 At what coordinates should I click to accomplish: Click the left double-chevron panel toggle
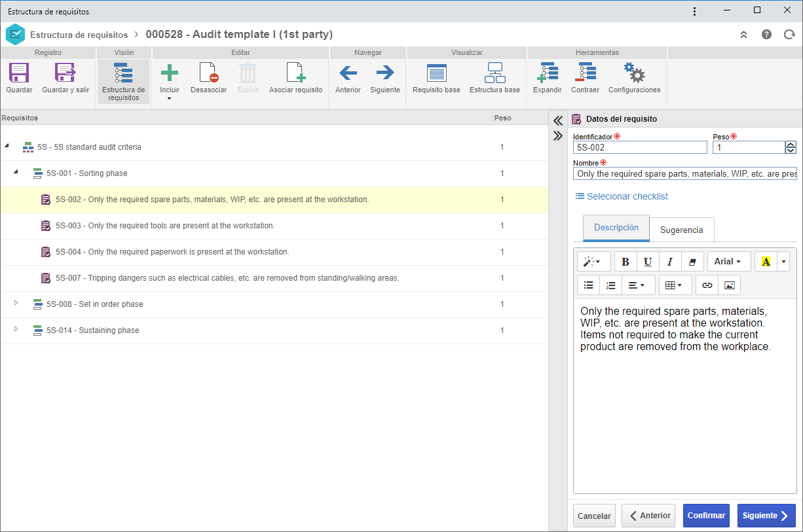click(x=558, y=120)
